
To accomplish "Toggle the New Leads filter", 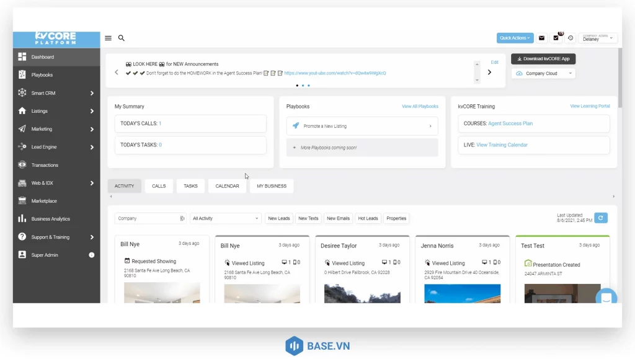I will pos(279,218).
